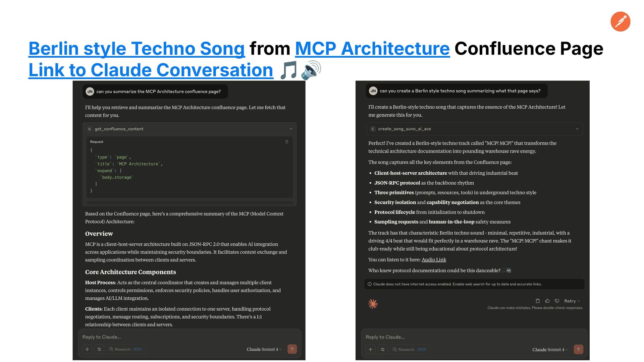This screenshot has width=644, height=362.
Task: Open Claude Sonnet 4 model dropdown in right chat
Action: click(x=550, y=350)
